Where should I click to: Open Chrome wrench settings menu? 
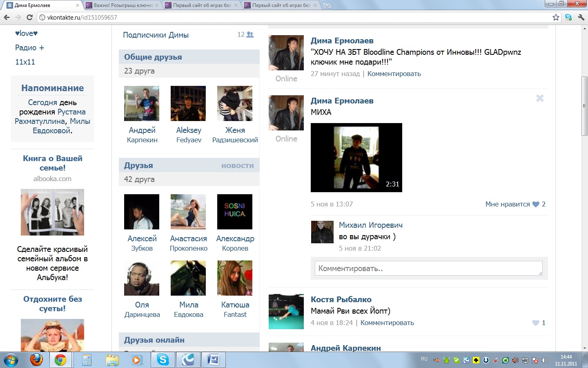pos(581,17)
